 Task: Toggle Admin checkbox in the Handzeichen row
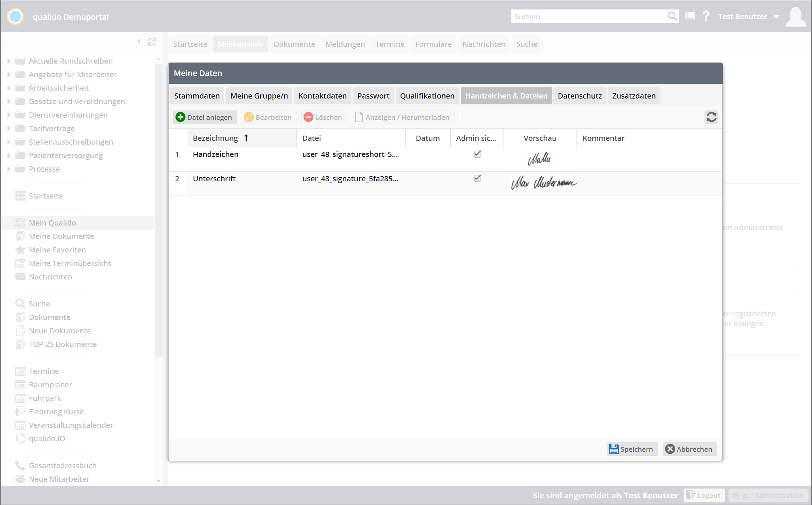[x=477, y=154]
